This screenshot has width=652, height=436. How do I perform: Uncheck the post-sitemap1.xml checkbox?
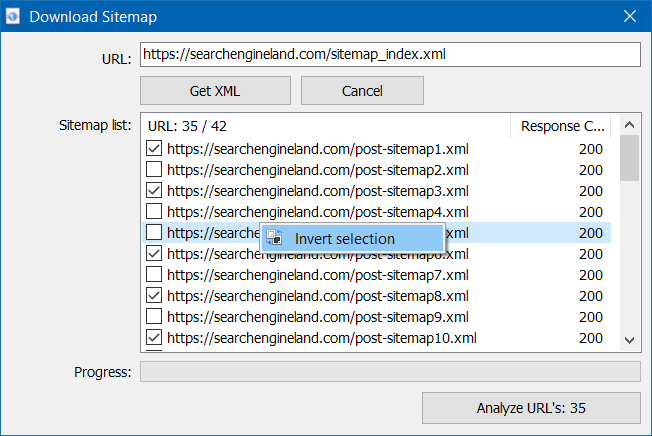coord(154,148)
